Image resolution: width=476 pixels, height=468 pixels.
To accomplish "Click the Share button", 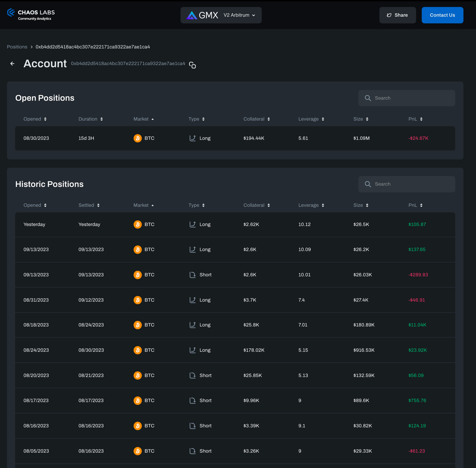I will click(397, 15).
